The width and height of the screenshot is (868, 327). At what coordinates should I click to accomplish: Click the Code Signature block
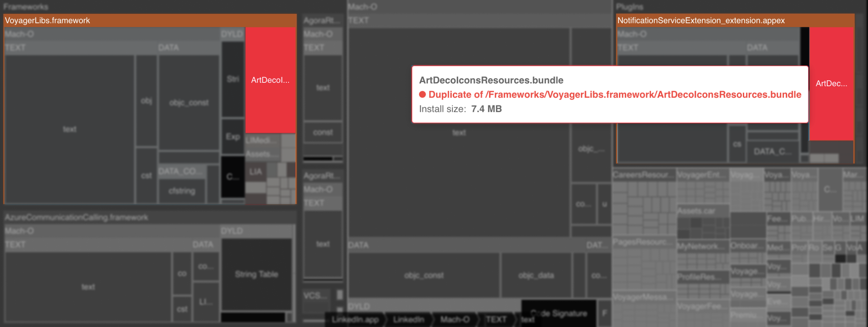tap(559, 313)
